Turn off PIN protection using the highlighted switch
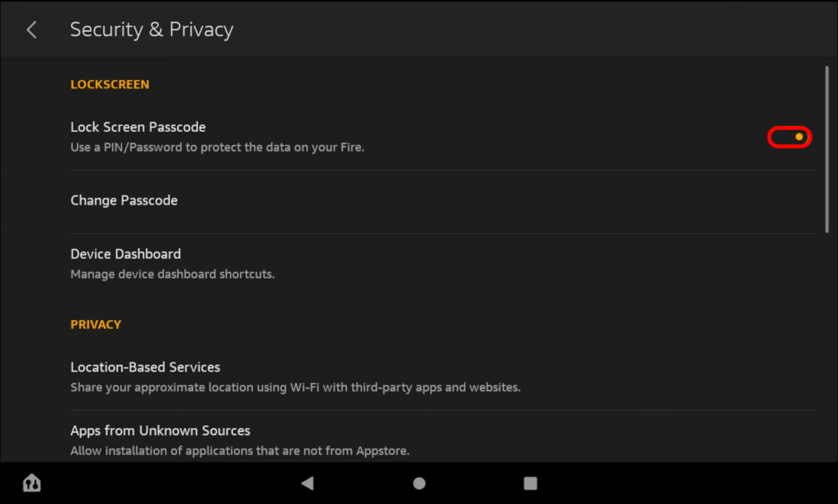The image size is (838, 504). coord(790,137)
